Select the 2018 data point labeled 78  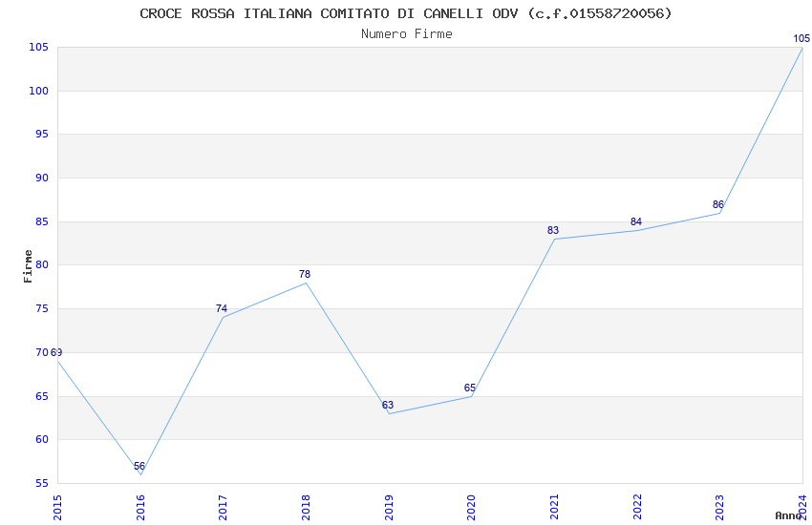(x=306, y=283)
